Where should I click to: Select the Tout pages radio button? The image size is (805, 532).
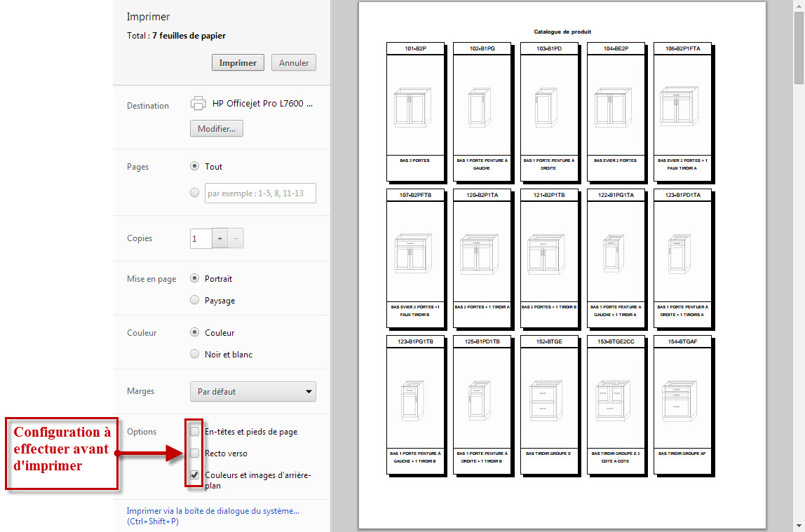click(195, 167)
